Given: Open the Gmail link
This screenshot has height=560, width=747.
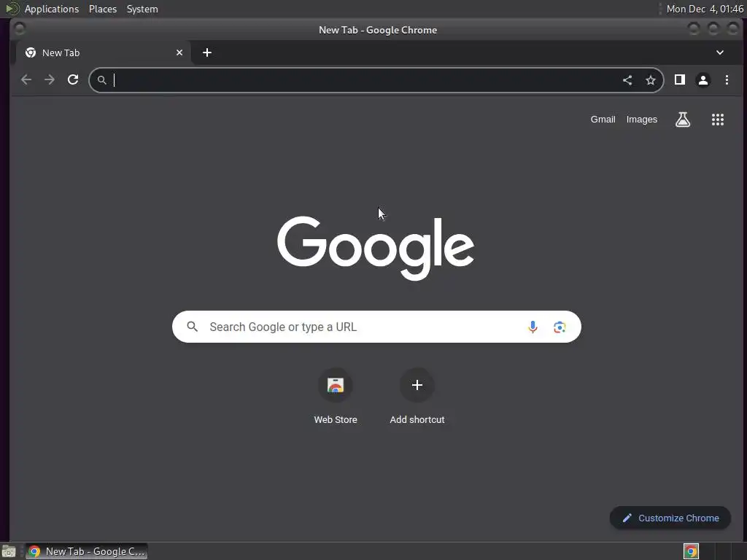Looking at the screenshot, I should click(x=603, y=120).
